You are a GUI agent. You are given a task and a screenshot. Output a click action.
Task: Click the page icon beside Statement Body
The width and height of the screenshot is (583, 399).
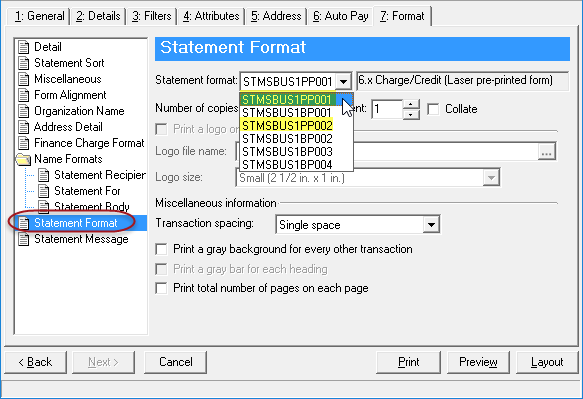click(x=44, y=207)
